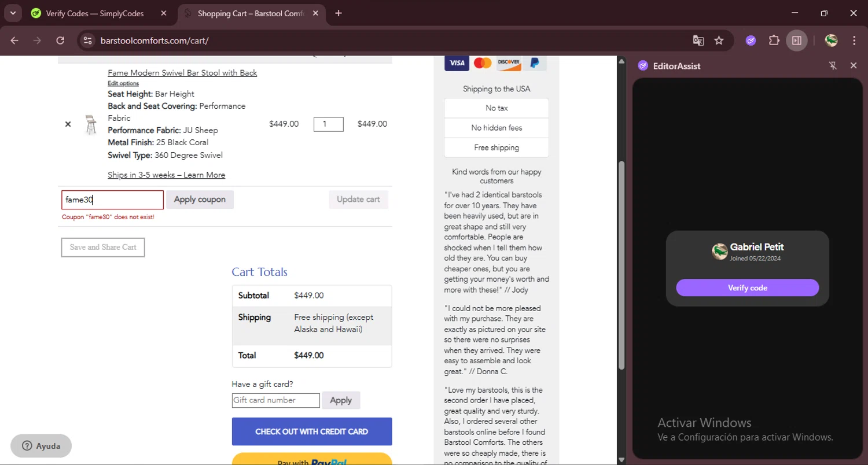Viewport: 868px width, 465px height.
Task: Open the tab search dropdown arrow
Action: coord(13,13)
